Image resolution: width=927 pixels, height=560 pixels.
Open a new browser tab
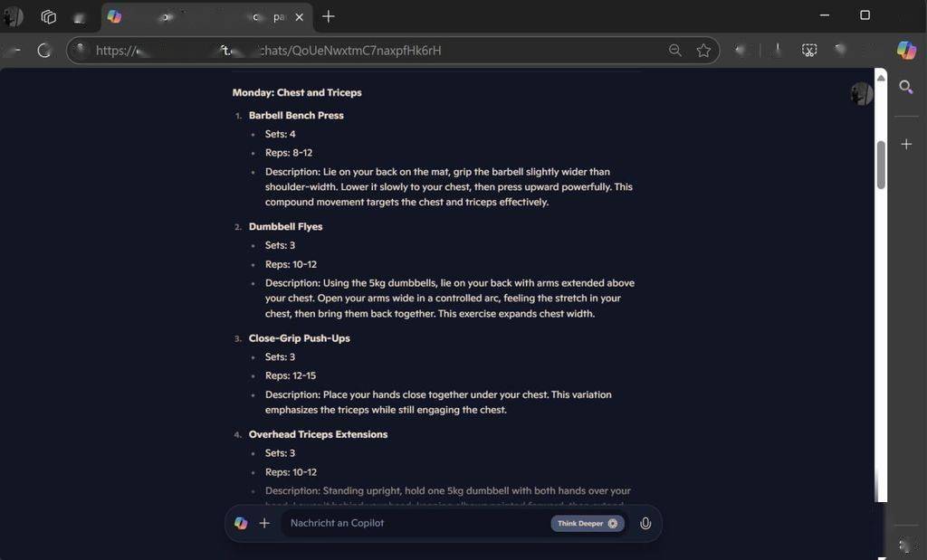(328, 16)
